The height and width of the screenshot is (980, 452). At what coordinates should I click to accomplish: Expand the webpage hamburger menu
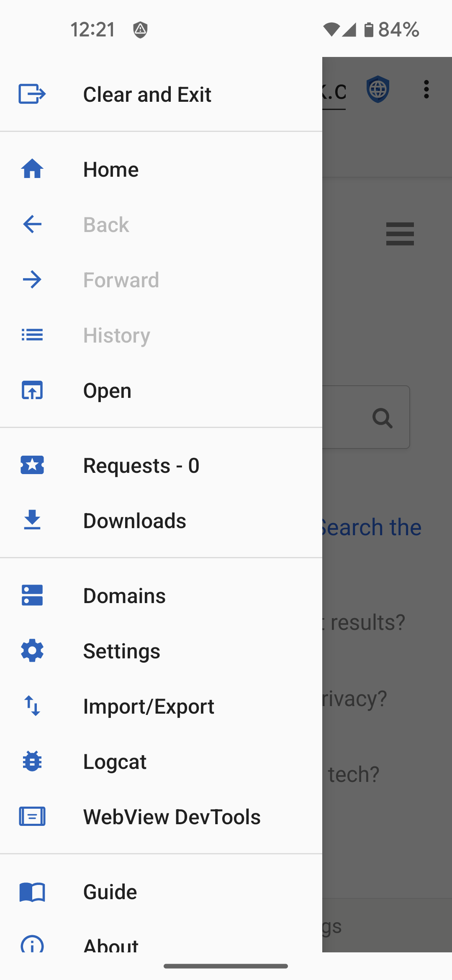click(x=400, y=234)
